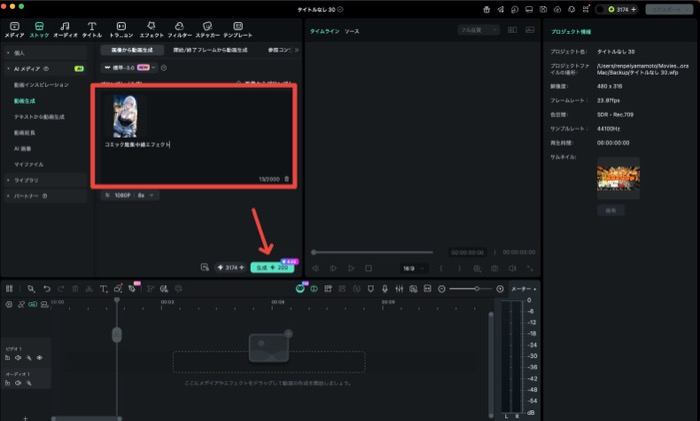Screen dimensions: 700x421
Task: Click the timeline zoom in plus icon
Action: coord(500,289)
